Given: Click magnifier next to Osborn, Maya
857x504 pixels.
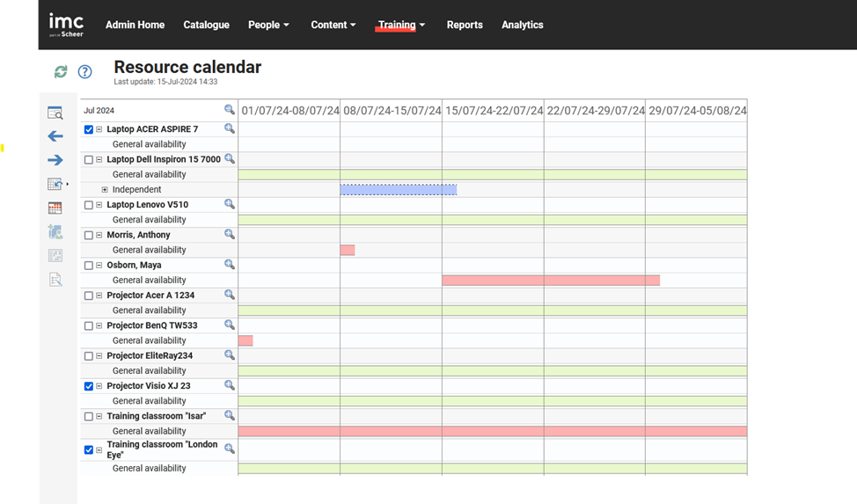Looking at the screenshot, I should coord(230,265).
